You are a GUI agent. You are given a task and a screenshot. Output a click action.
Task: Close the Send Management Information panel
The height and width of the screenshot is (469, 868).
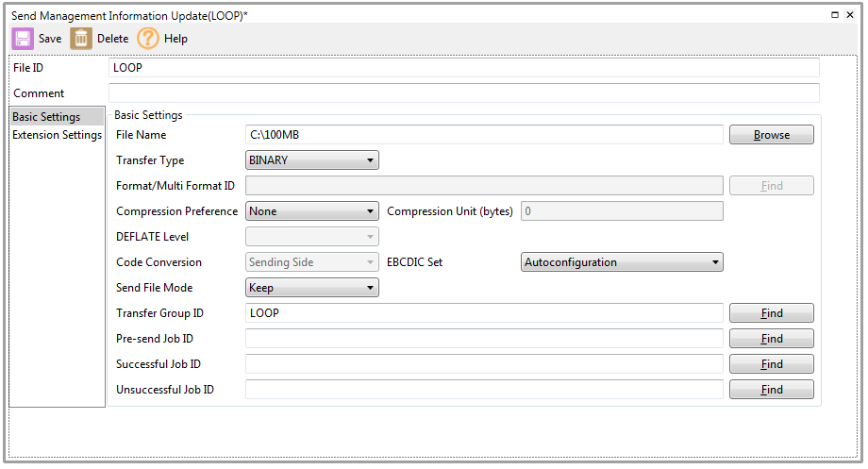tap(852, 15)
